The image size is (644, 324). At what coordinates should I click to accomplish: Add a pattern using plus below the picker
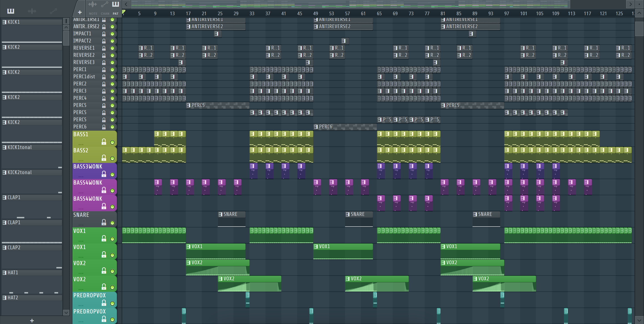(32, 320)
